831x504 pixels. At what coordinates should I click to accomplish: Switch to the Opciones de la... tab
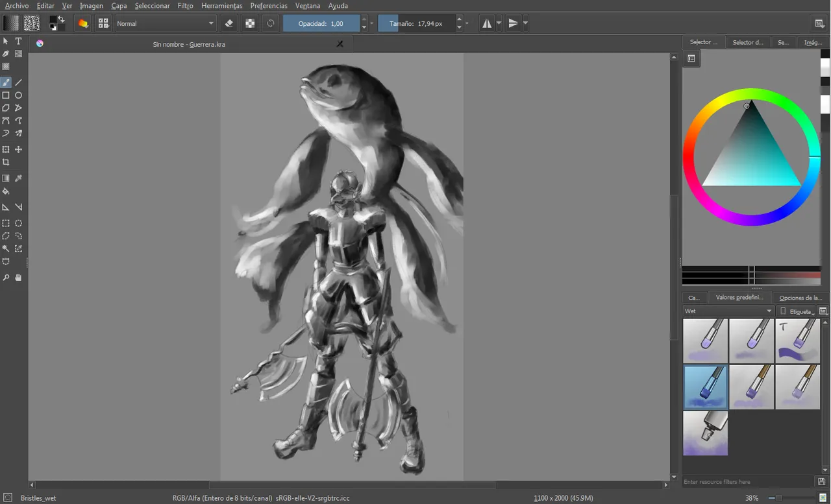[800, 298]
